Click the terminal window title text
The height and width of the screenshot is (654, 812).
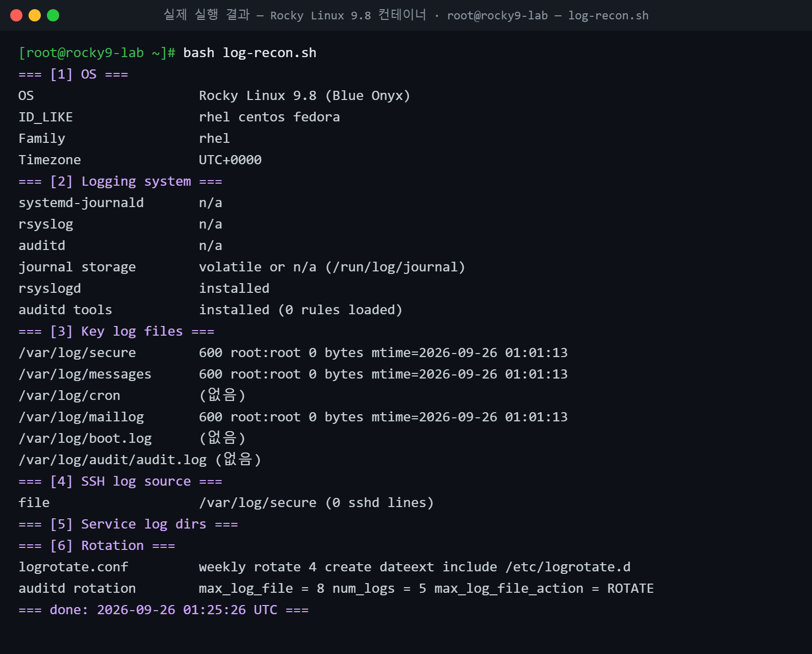tap(406, 15)
